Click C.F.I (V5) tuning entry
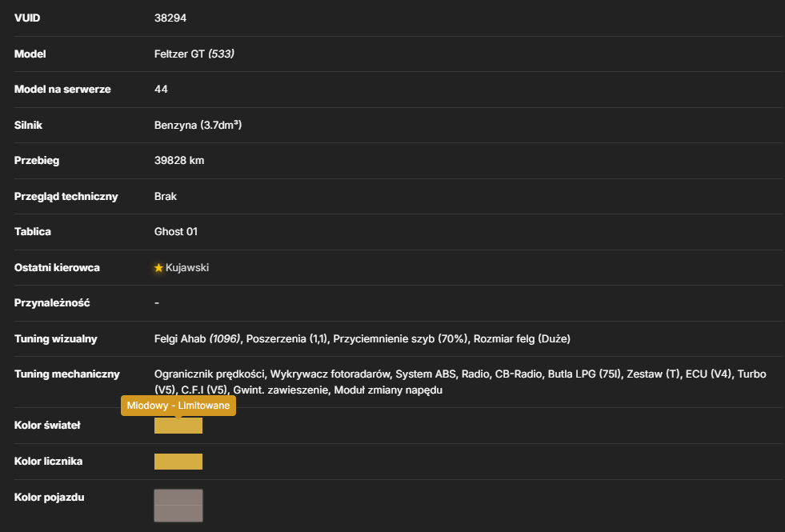The image size is (785, 532). (x=204, y=390)
